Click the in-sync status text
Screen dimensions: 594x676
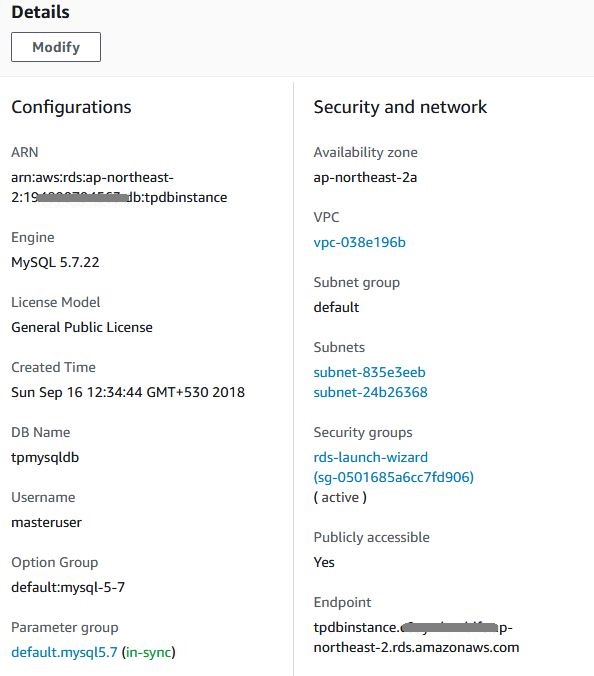(x=149, y=652)
